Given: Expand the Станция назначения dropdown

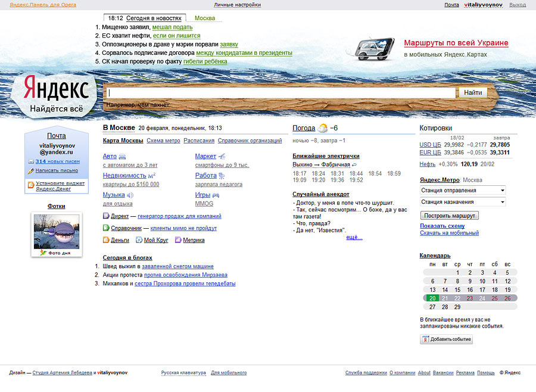Looking at the screenshot, I should point(463,202).
